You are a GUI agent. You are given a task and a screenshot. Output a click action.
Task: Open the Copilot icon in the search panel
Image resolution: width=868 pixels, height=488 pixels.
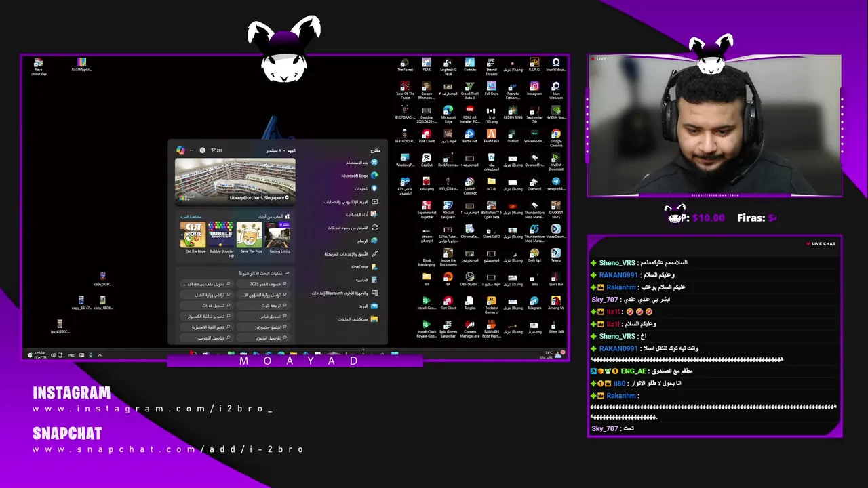point(180,150)
